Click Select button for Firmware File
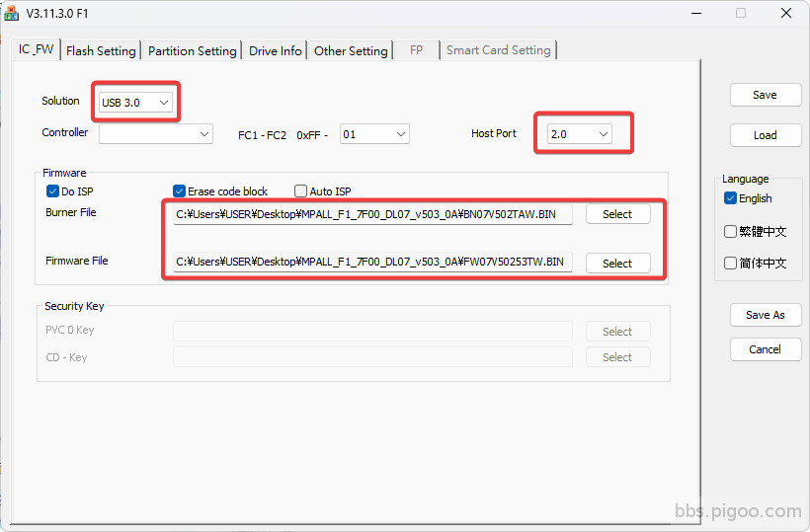 617,263
